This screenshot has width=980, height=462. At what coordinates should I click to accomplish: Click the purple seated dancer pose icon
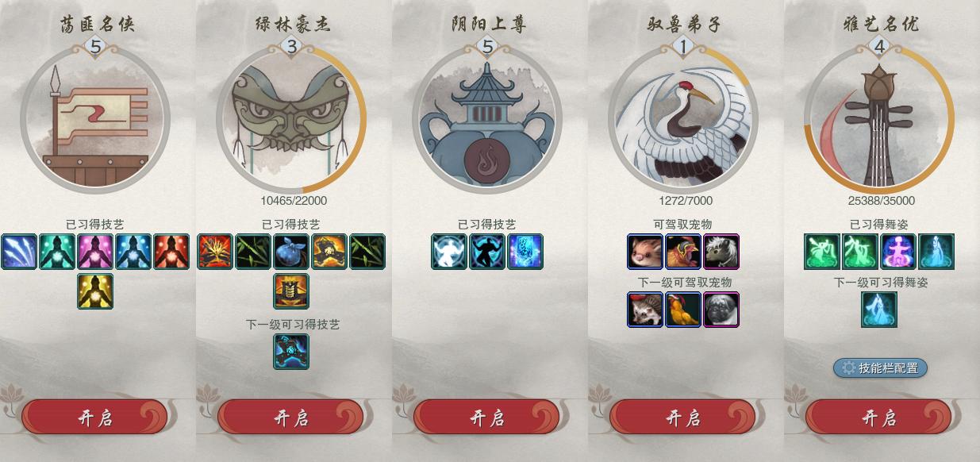point(898,252)
